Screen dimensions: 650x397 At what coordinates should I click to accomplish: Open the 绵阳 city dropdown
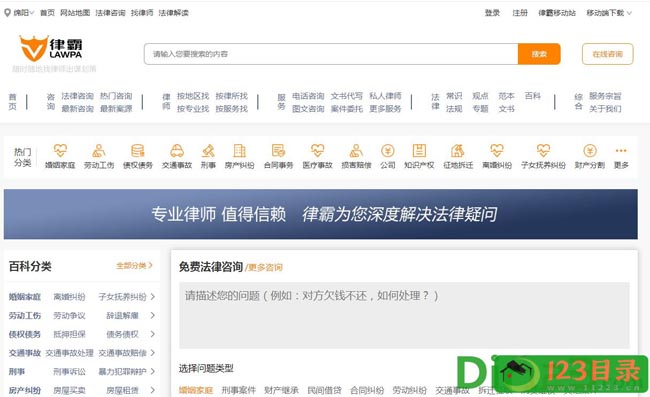23,13
